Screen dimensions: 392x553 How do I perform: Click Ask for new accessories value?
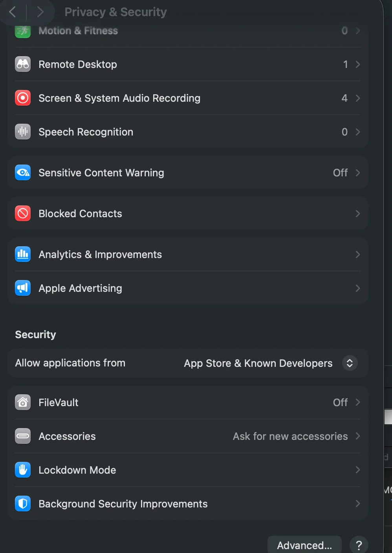point(290,436)
